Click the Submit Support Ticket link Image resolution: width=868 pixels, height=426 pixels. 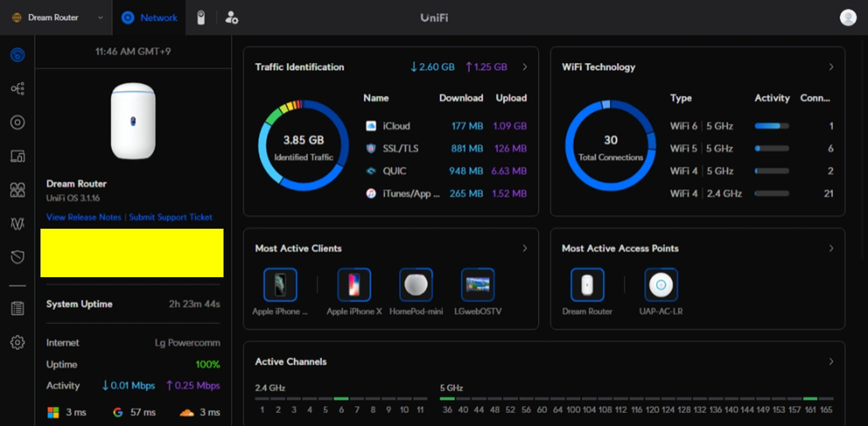pyautogui.click(x=170, y=217)
